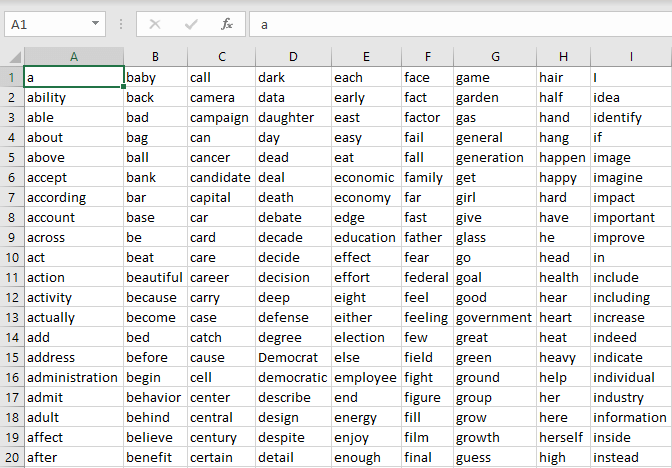Select column A header
Screen dimensions: 672x468
click(x=74, y=57)
